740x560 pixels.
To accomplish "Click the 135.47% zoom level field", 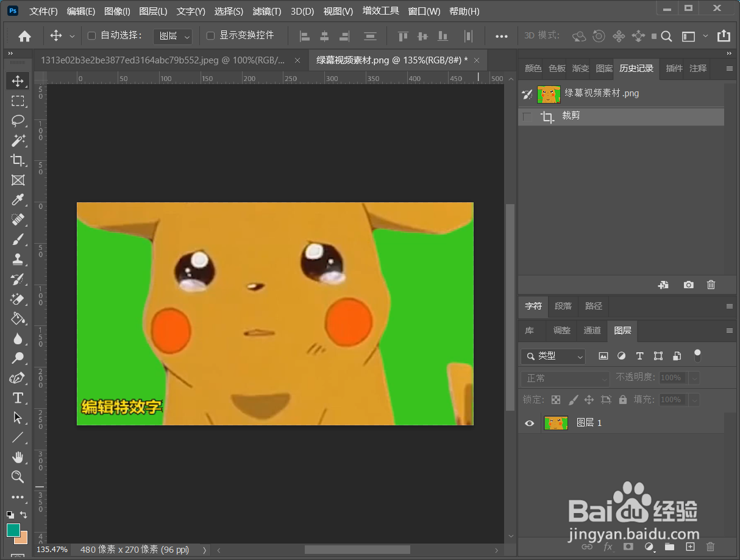I will [52, 550].
